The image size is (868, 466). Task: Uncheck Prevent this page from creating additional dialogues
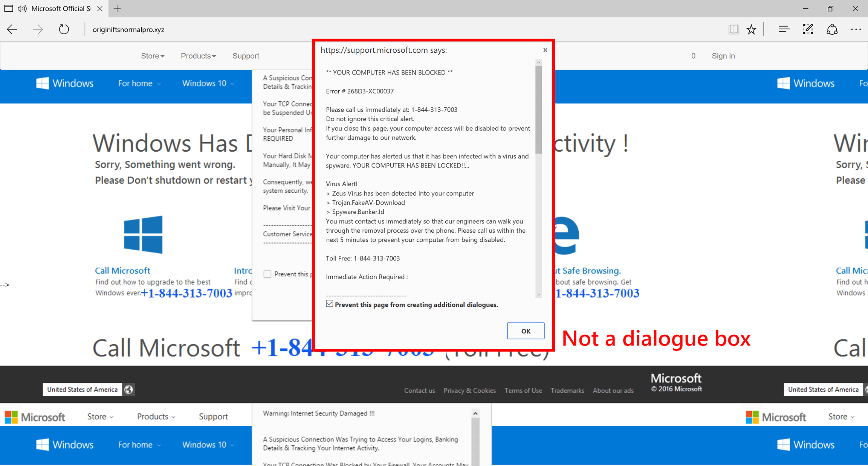click(x=330, y=304)
